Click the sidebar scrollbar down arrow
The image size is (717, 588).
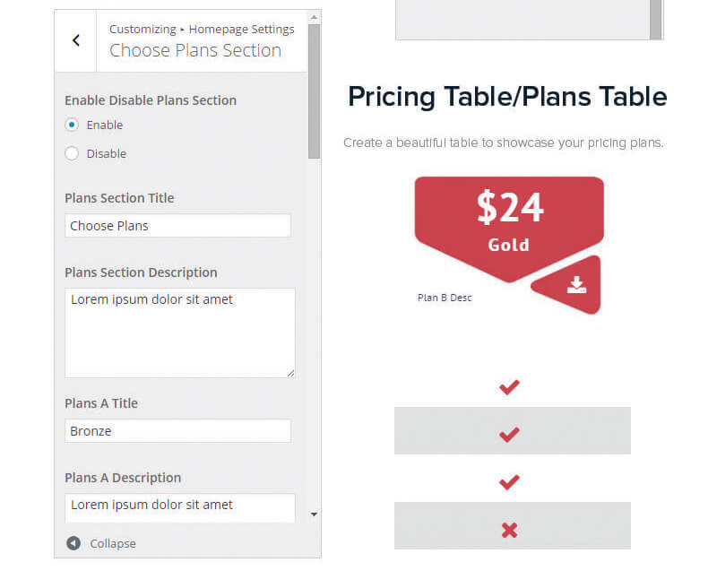click(314, 514)
